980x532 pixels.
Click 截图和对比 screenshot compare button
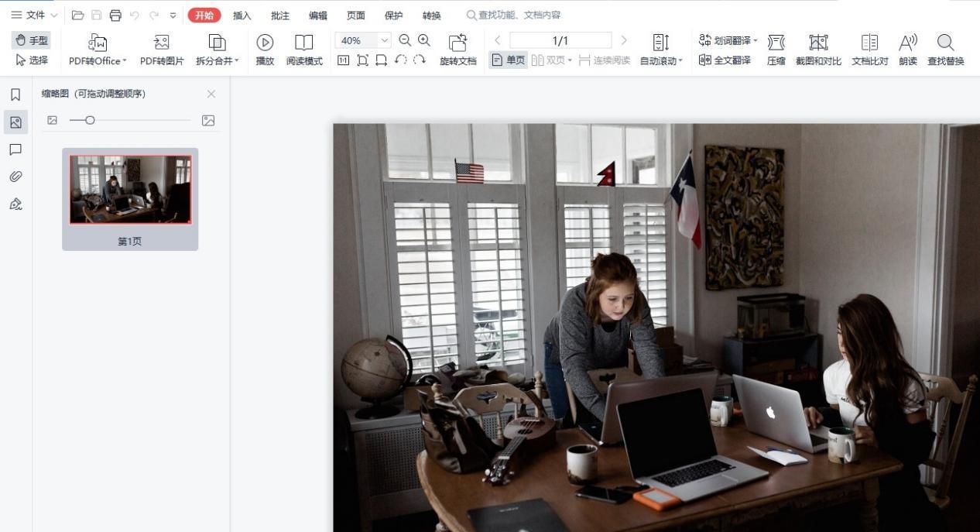(818, 50)
